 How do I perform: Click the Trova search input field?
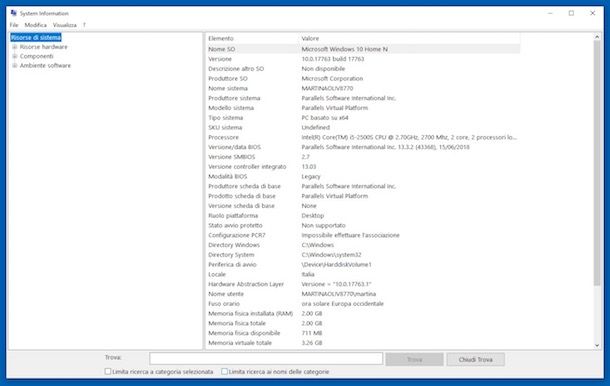266,359
